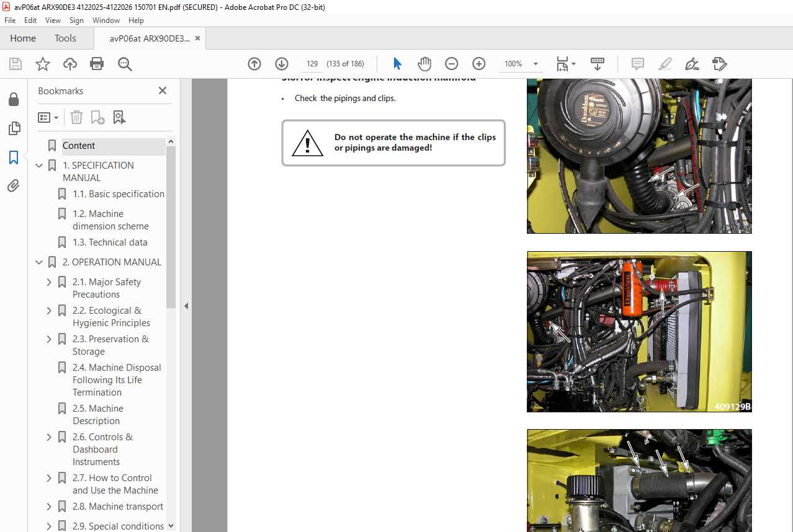
Task: Select the Content bookmark
Action: click(x=79, y=146)
